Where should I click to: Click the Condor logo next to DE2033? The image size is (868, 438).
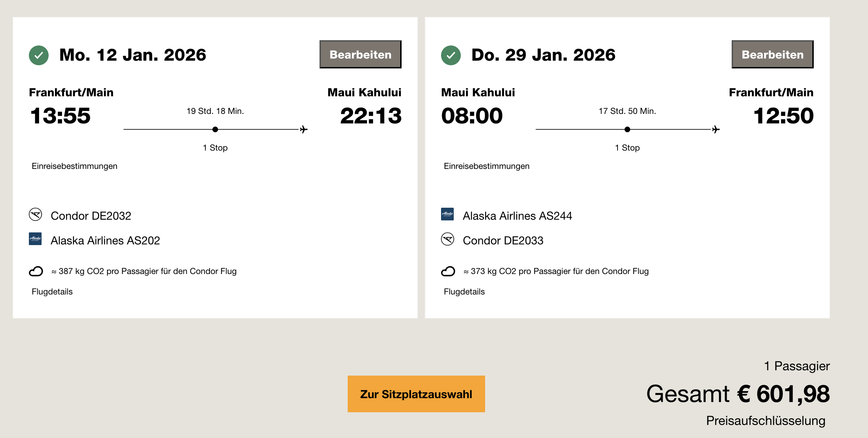tap(447, 239)
